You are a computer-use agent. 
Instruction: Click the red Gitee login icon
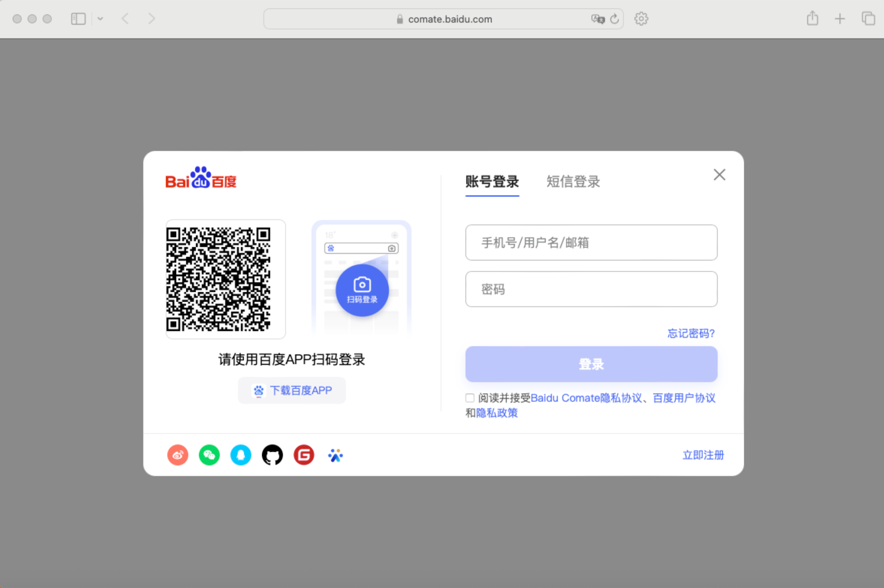coord(304,455)
